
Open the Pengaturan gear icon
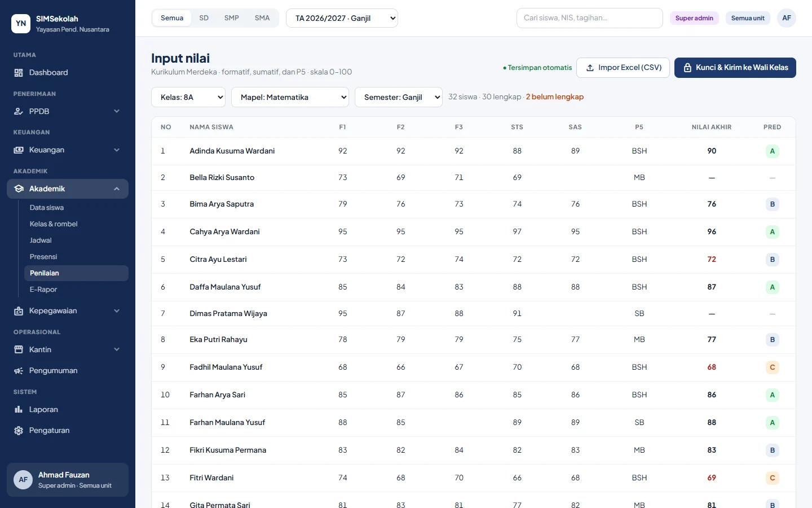tap(19, 431)
